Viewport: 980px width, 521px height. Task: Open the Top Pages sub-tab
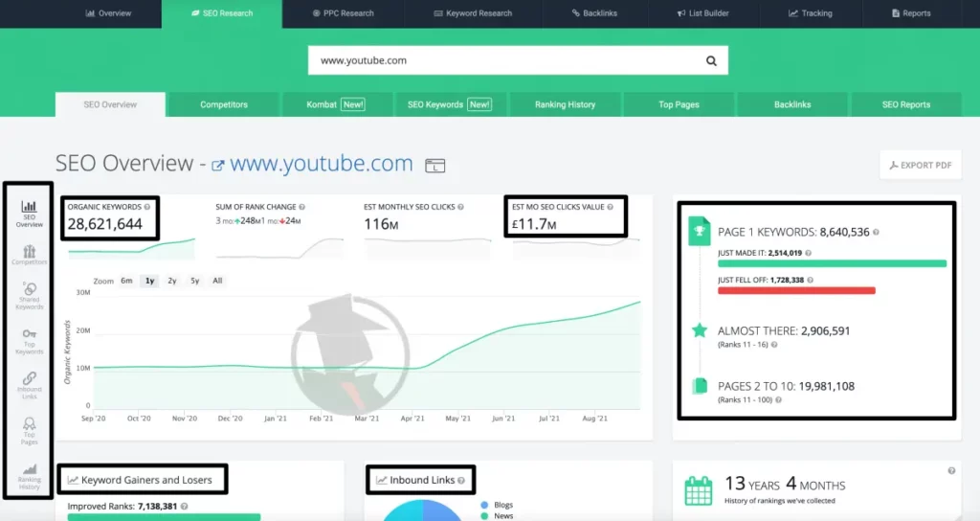(x=679, y=104)
